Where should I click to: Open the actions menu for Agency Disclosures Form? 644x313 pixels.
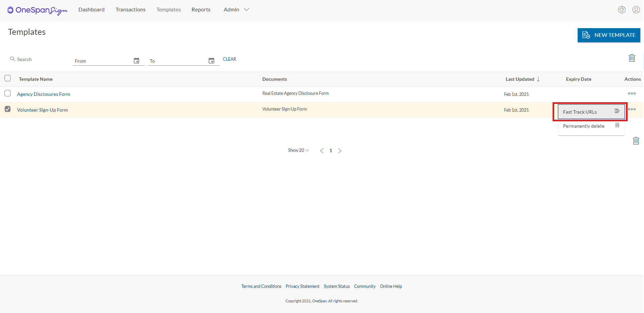coord(632,93)
